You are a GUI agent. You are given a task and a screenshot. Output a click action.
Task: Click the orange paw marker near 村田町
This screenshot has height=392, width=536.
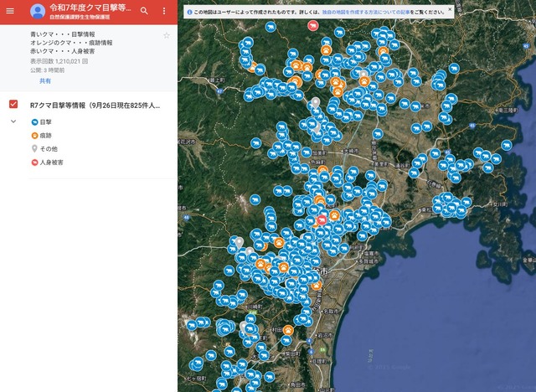point(288,330)
